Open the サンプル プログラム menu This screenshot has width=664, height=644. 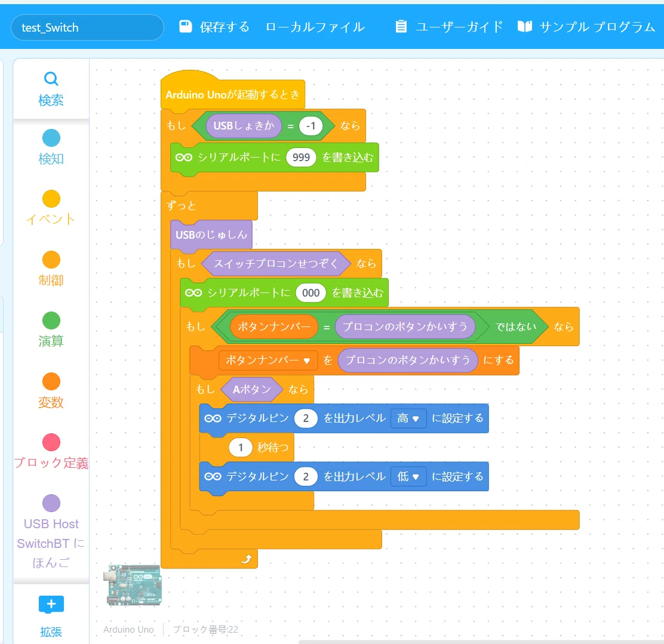[x=586, y=27]
